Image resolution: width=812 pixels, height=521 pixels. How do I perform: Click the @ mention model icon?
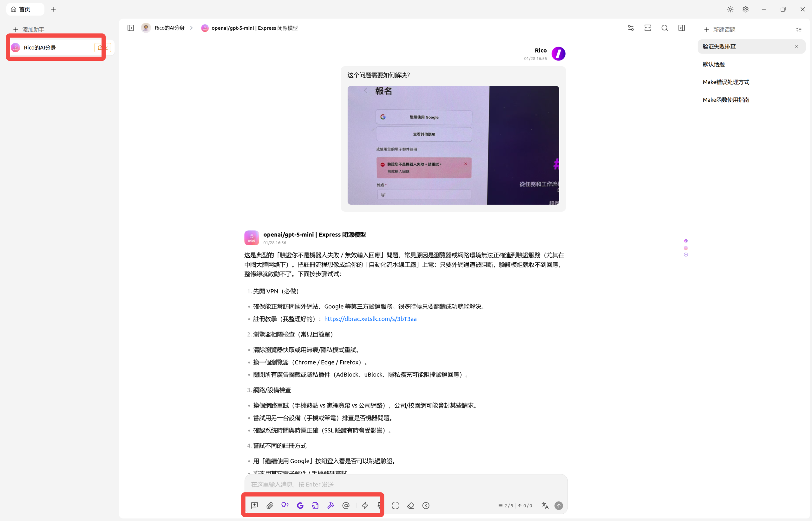coord(346,505)
